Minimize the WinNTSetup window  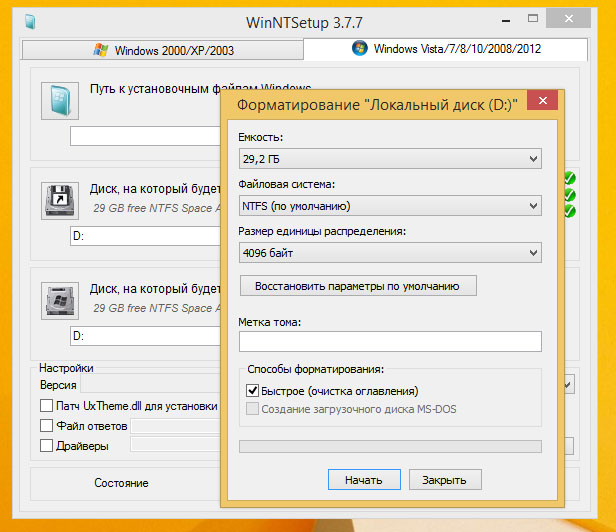(x=506, y=20)
